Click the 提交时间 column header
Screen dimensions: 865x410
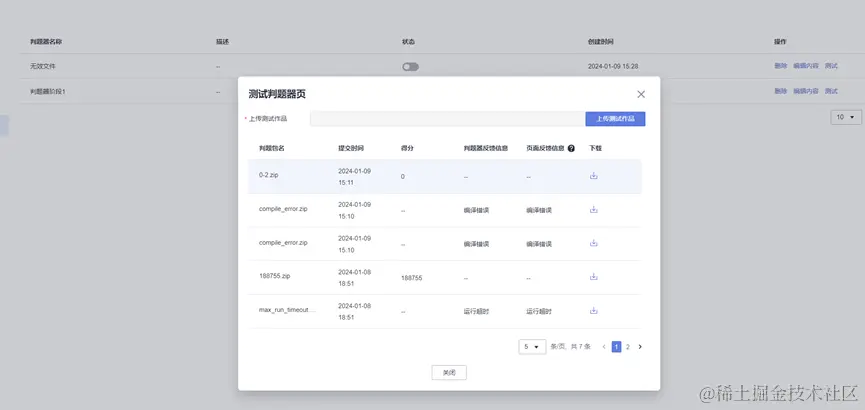coord(351,148)
